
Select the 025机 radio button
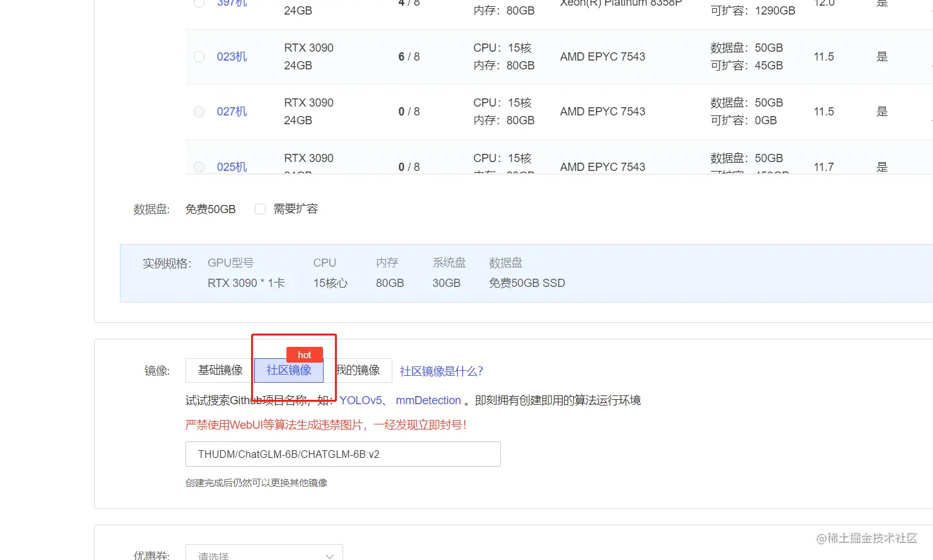(x=199, y=166)
